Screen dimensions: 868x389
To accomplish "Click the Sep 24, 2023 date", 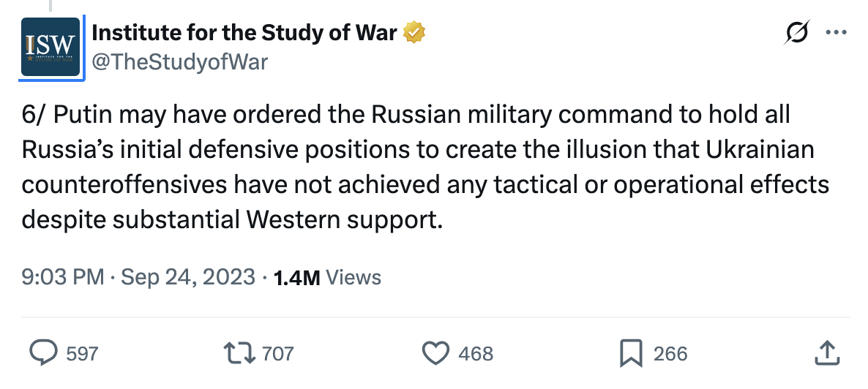I will click(x=188, y=277).
